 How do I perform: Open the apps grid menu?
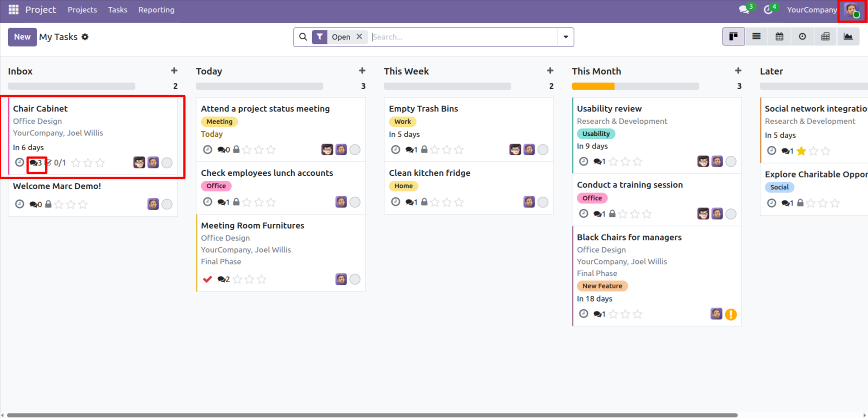[14, 10]
